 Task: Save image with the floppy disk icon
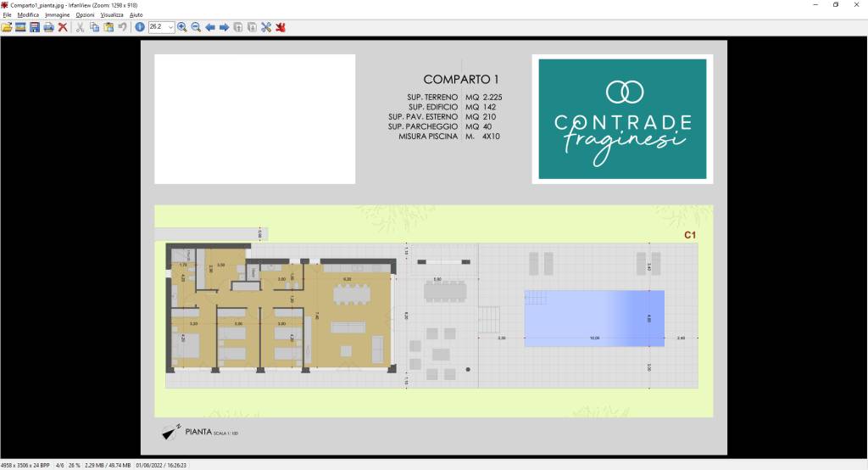[34, 27]
